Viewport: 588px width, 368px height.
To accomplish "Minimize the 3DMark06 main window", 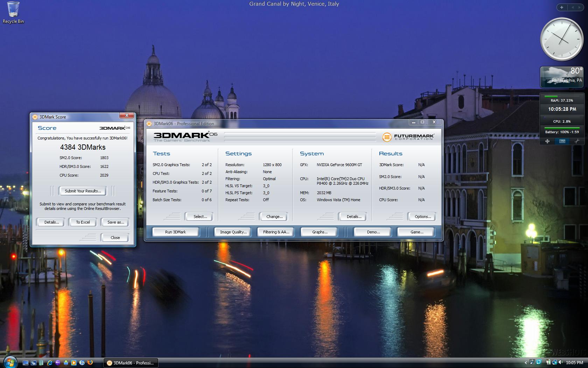I will click(414, 122).
